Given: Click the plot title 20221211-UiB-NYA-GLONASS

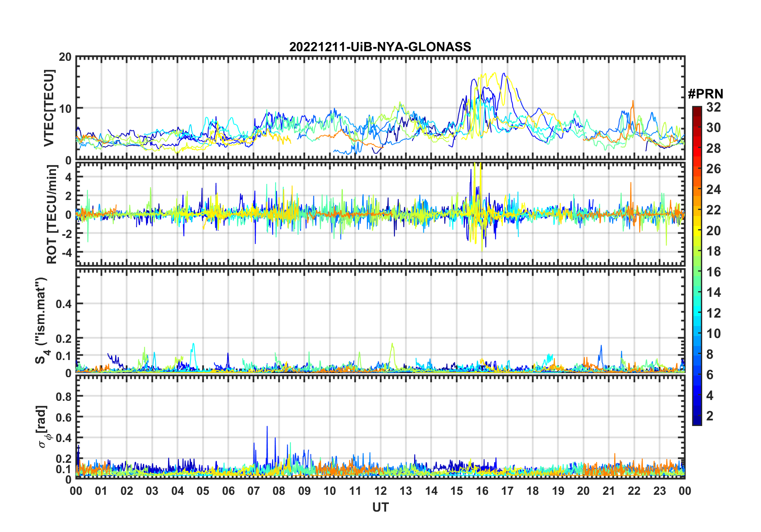Looking at the screenshot, I should 380,47.
